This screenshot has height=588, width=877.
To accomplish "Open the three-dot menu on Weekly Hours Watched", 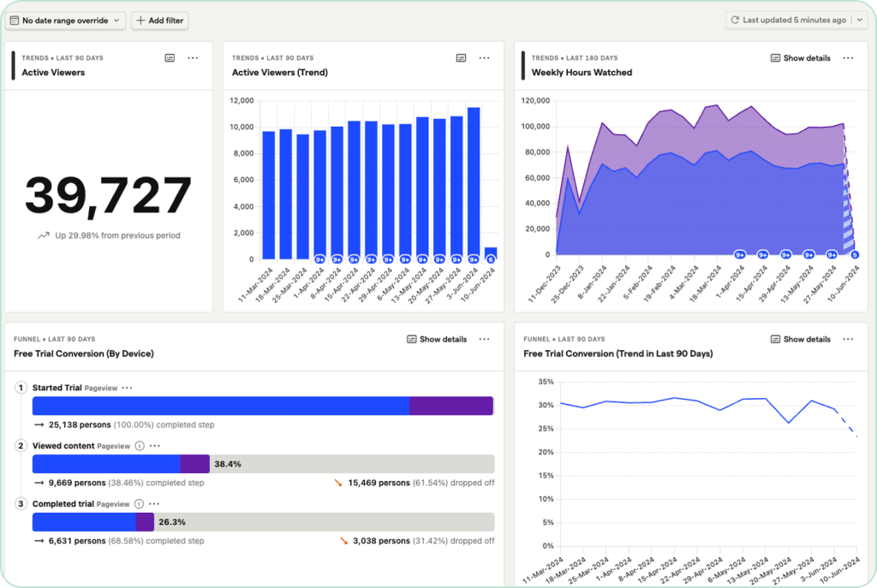I will [x=849, y=57].
